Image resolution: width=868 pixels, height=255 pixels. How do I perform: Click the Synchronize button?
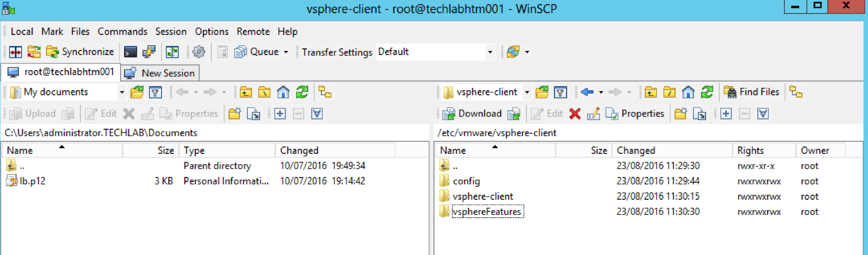click(80, 52)
